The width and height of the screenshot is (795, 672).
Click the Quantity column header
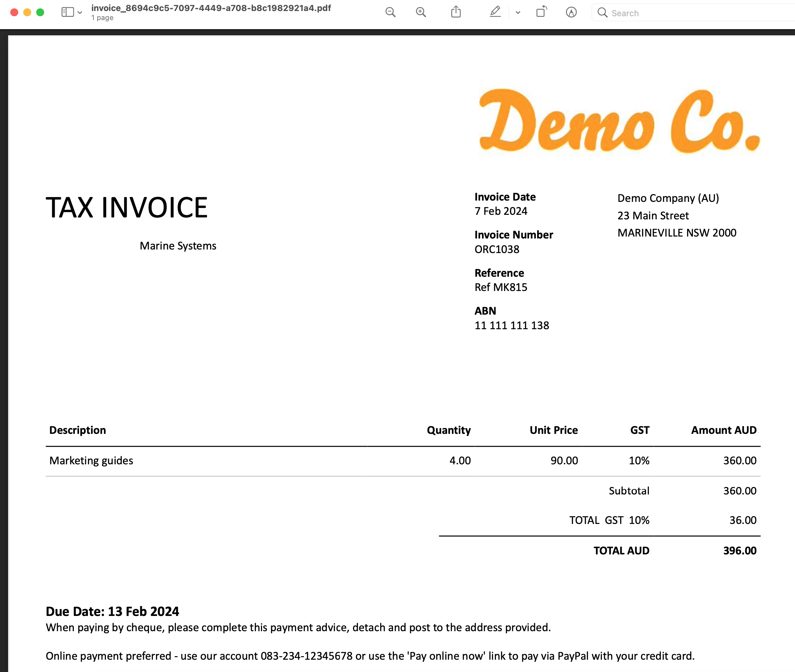pos(449,431)
